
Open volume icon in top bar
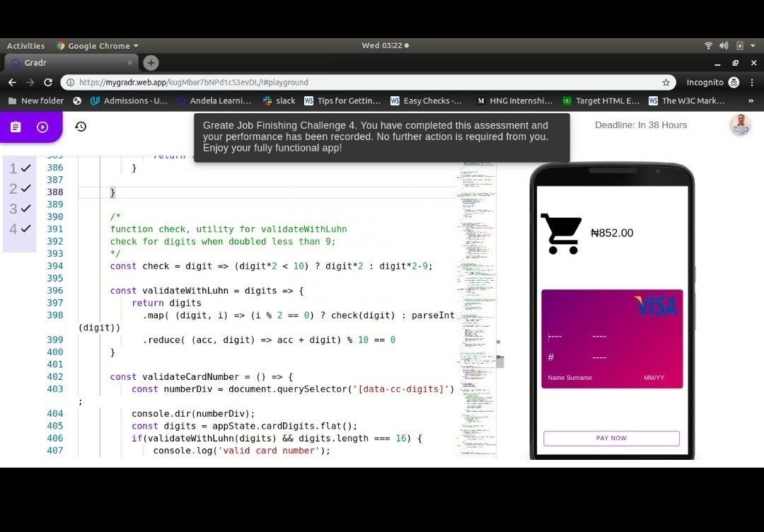pos(724,46)
